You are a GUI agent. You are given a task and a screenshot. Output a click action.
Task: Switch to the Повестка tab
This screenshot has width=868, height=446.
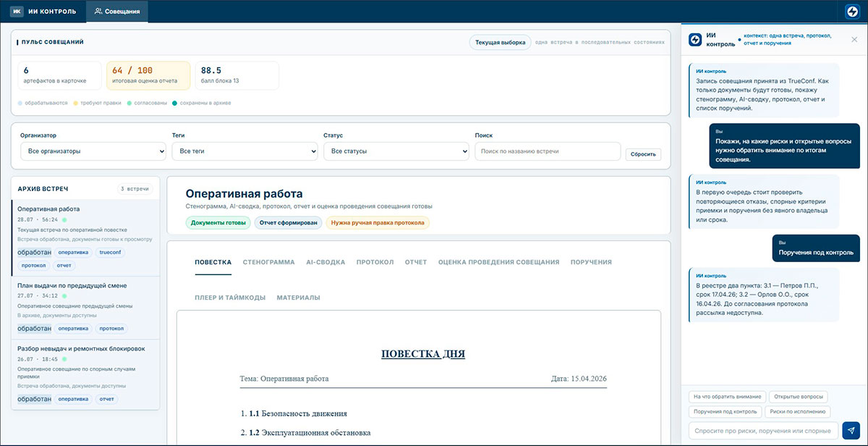pyautogui.click(x=213, y=262)
